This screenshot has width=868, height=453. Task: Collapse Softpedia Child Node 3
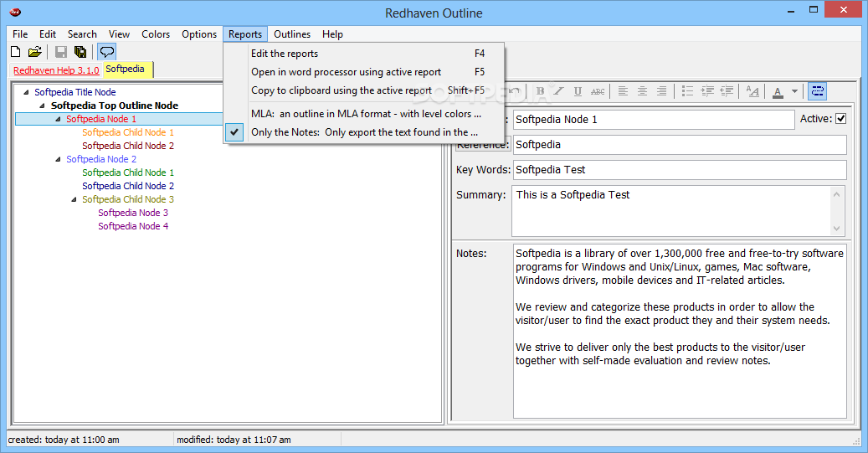coord(74,199)
